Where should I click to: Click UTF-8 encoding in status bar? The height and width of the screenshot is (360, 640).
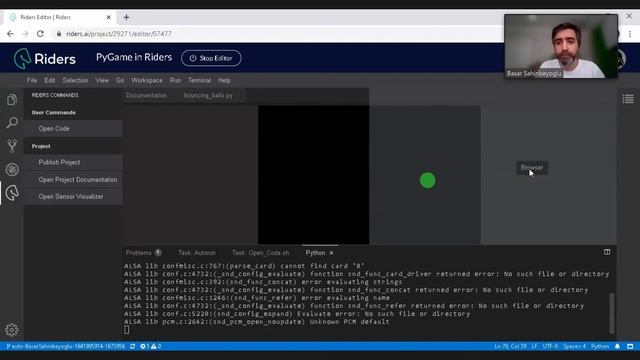550,346
